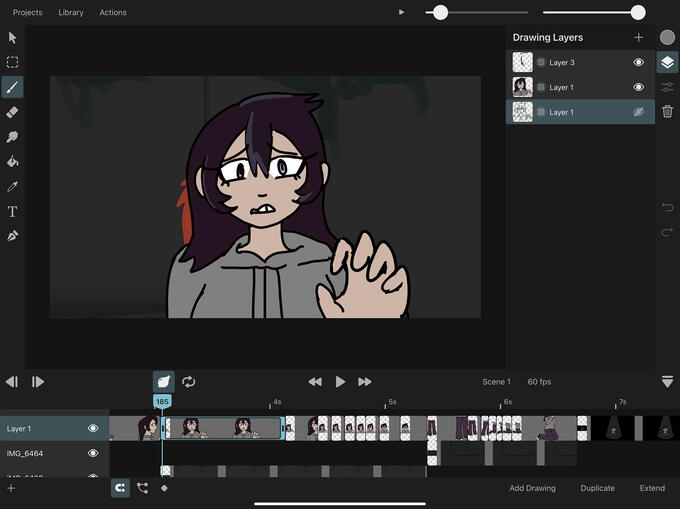This screenshot has width=680, height=509.
Task: Select the Paint Bucket fill tool
Action: click(x=13, y=162)
